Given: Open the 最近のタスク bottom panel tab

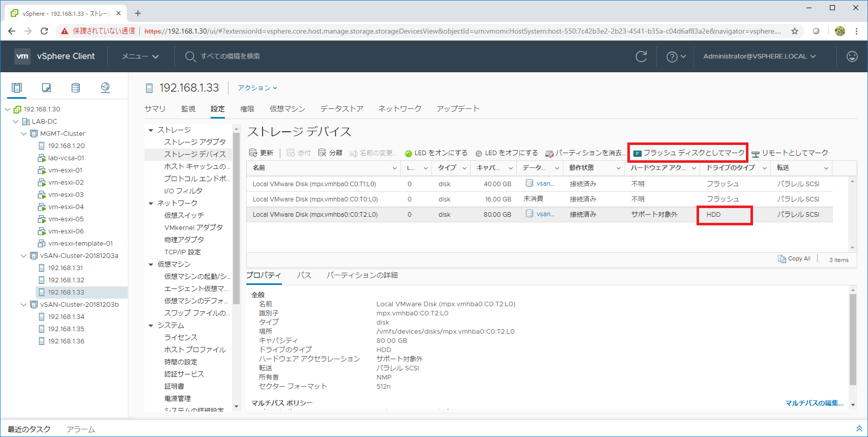Looking at the screenshot, I should pos(29,429).
